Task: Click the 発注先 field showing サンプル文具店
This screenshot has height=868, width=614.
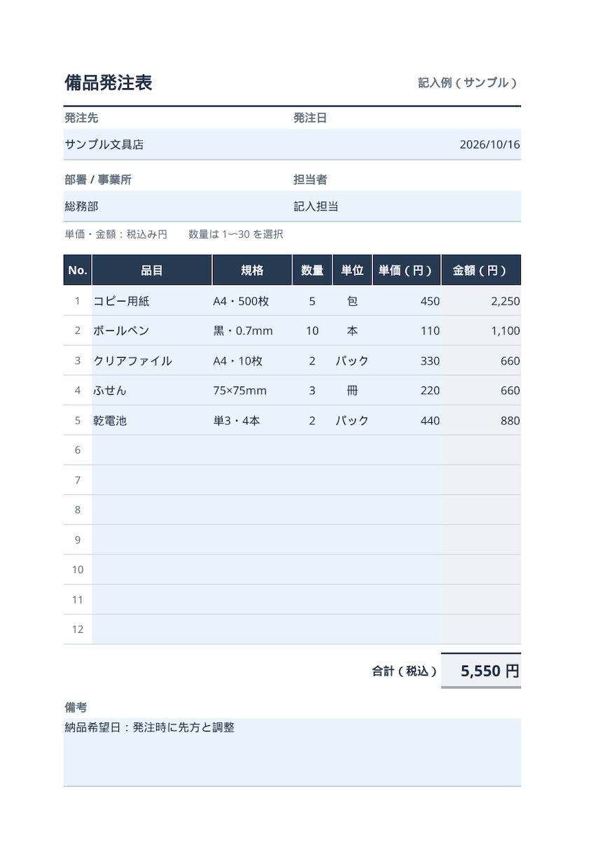Action: coord(178,144)
